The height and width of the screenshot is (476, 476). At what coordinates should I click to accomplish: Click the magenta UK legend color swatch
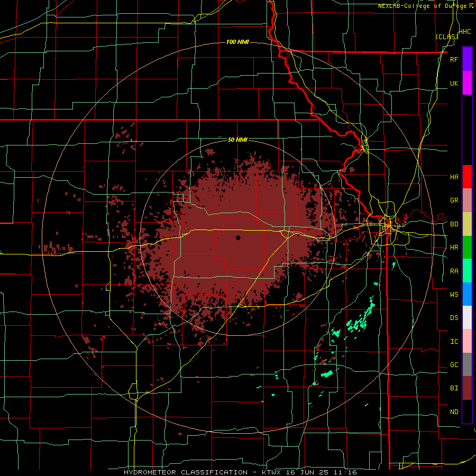click(x=467, y=83)
